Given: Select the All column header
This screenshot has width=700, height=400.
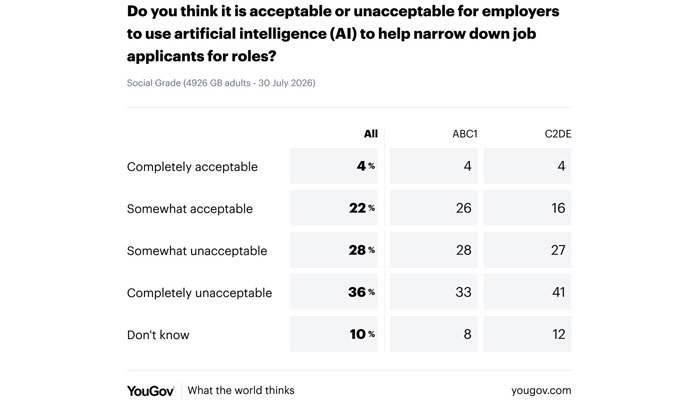Looking at the screenshot, I should coord(371,134).
